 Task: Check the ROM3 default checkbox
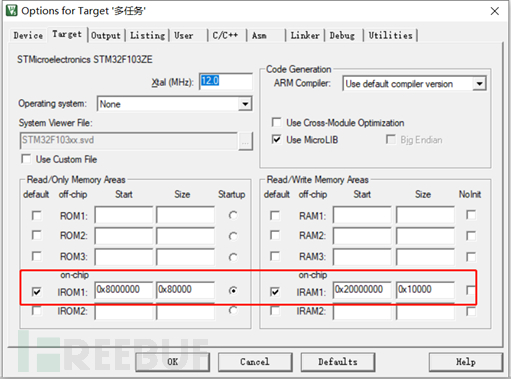click(x=37, y=256)
